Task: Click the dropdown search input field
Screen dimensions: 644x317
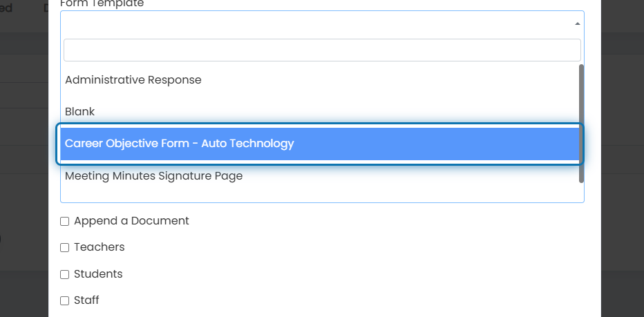Action: (x=322, y=50)
